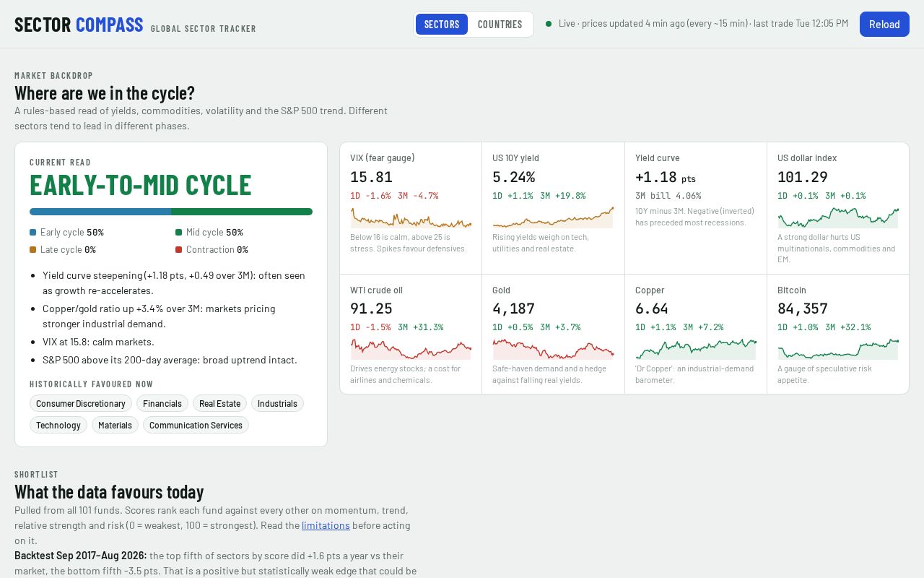The width and height of the screenshot is (924, 578).
Task: Click the green Mid cycle legend swatch
Action: (178, 233)
